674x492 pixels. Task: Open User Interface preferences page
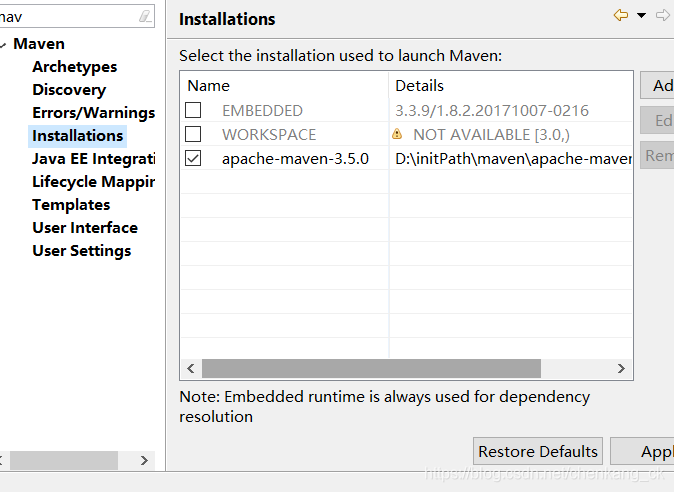85,228
